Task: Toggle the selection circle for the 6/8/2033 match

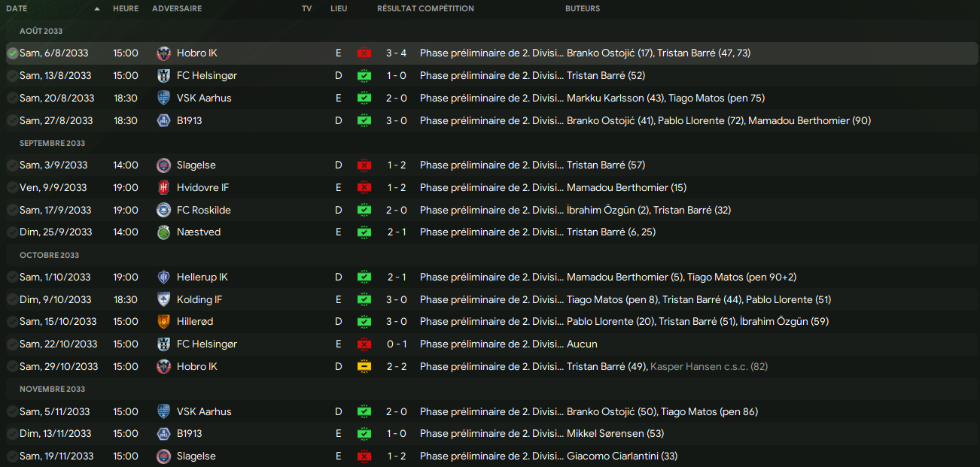Action: [x=12, y=53]
